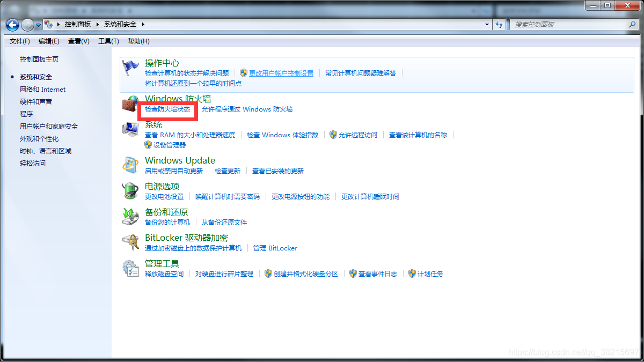Click the back navigation arrow button
The height and width of the screenshot is (362, 644).
12,24
